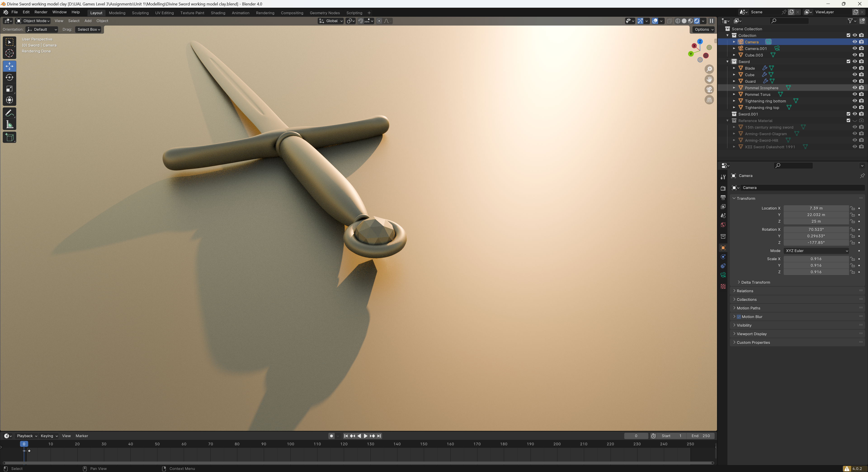Select the Rotate tool in toolbar
868x472 pixels.
[9, 78]
